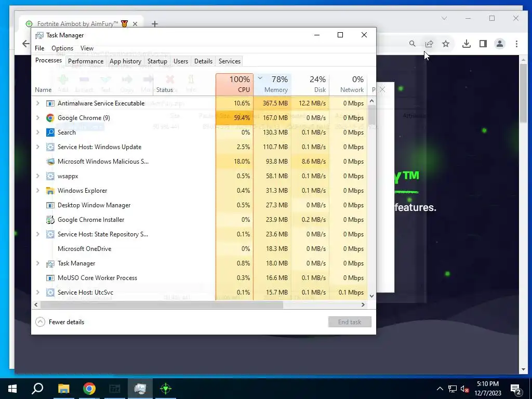Image resolution: width=532 pixels, height=399 pixels.
Task: Select the Processes tab
Action: (x=48, y=60)
